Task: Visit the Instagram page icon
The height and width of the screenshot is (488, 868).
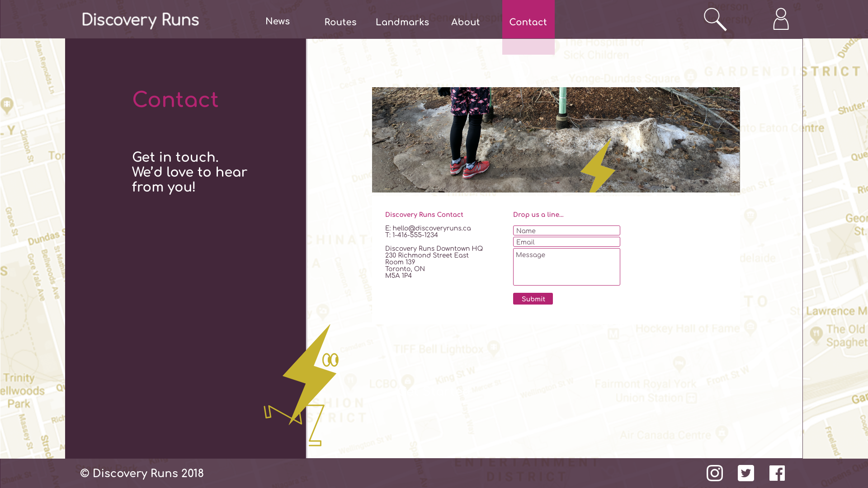Action: tap(715, 473)
